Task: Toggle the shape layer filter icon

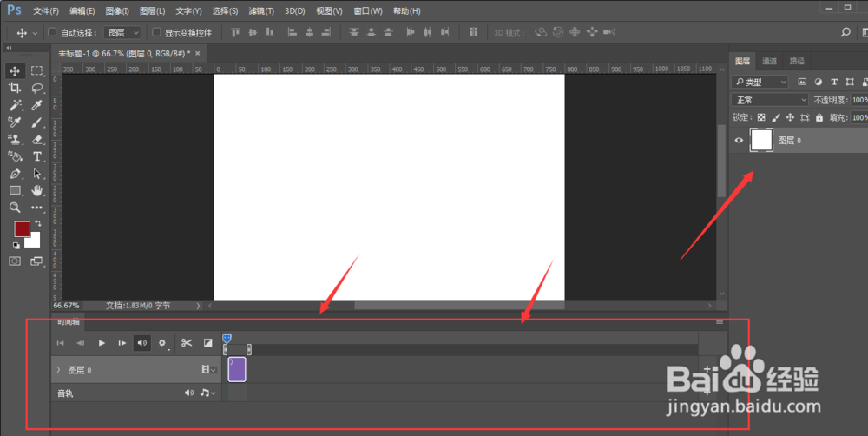Action: (x=850, y=82)
